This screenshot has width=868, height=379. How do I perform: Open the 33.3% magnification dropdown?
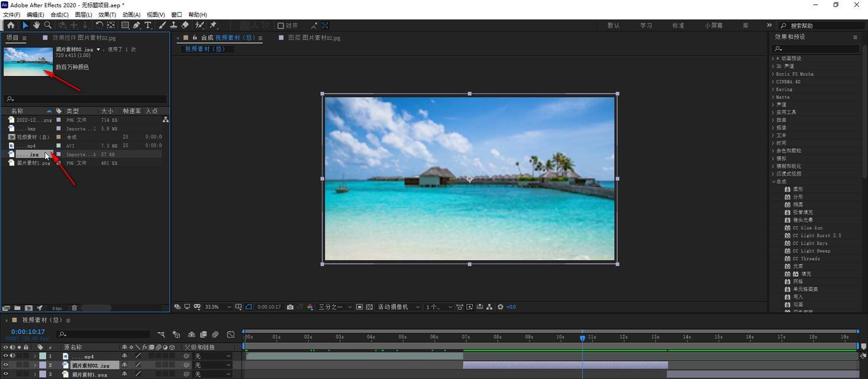coord(219,307)
